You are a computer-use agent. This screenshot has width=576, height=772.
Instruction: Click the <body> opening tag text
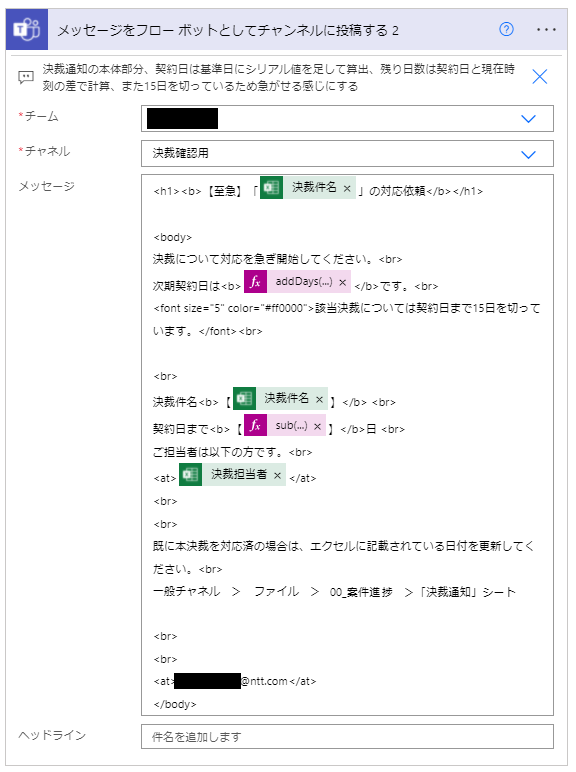[x=173, y=237]
